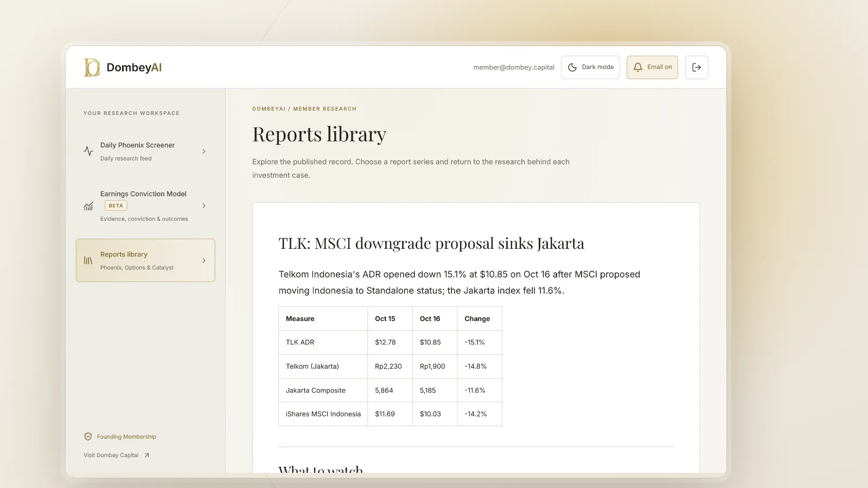Viewport: 868px width, 488px height.
Task: Click the TLK: MSCI downgrade proposal headline
Action: [x=431, y=243]
